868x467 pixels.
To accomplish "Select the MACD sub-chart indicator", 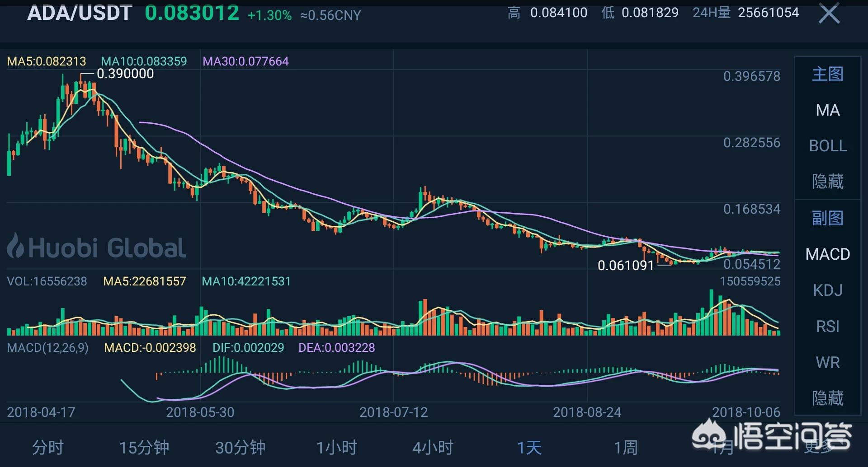I will 827,254.
